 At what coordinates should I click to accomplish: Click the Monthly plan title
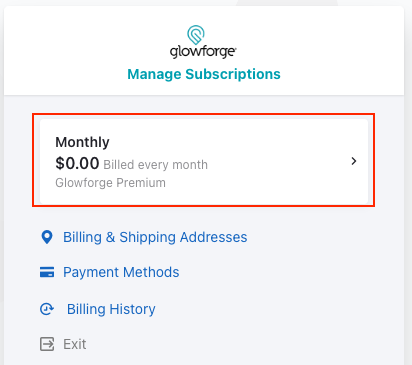(x=82, y=142)
